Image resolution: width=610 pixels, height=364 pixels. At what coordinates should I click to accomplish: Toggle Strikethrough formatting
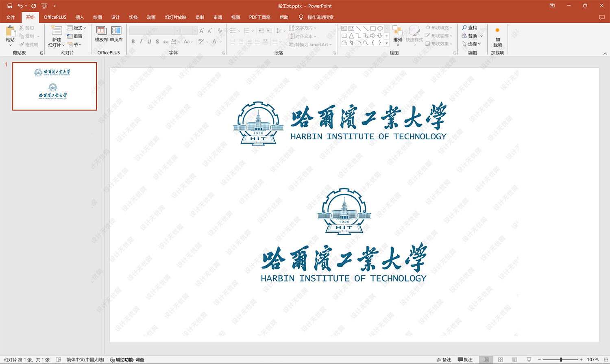pos(166,41)
